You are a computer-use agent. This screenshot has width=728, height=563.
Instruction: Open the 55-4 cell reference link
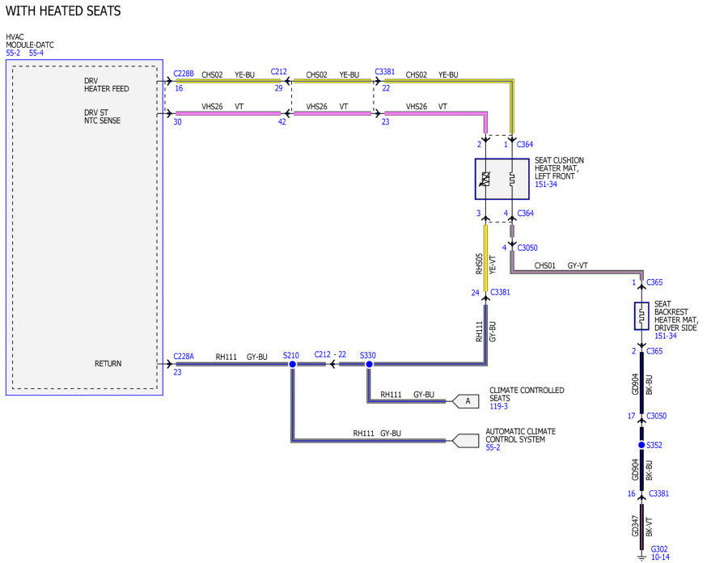36,53
